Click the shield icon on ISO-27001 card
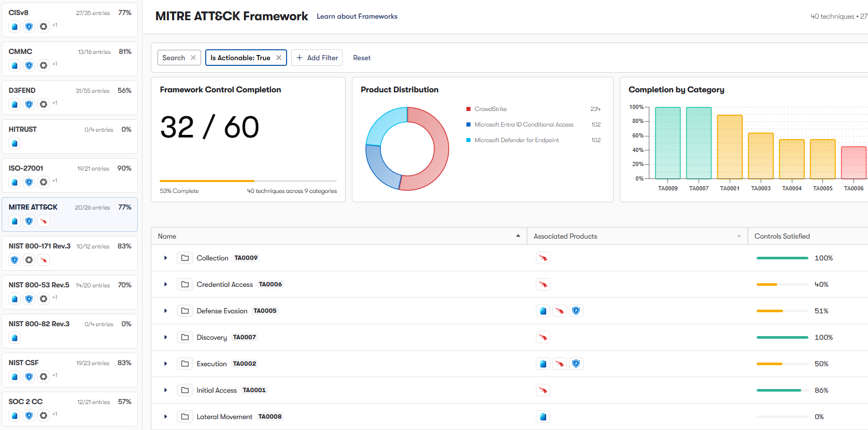The height and width of the screenshot is (430, 868). [29, 182]
